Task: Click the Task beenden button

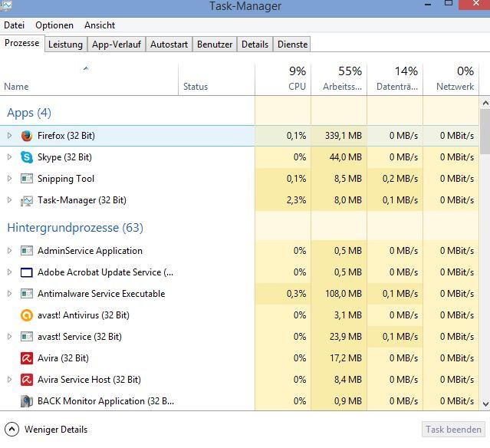Action: coord(453,430)
